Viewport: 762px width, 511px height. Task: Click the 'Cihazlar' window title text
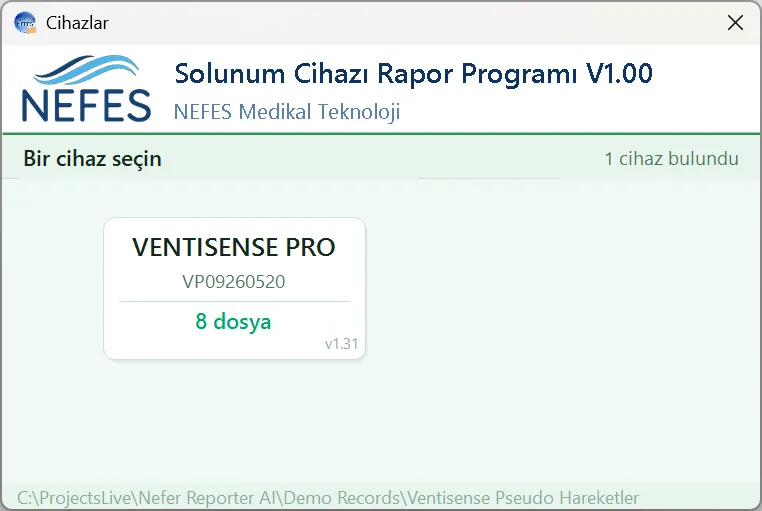pyautogui.click(x=77, y=23)
